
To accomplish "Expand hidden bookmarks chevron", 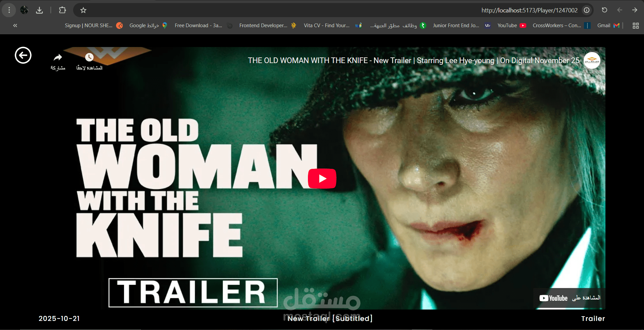I will click(15, 26).
